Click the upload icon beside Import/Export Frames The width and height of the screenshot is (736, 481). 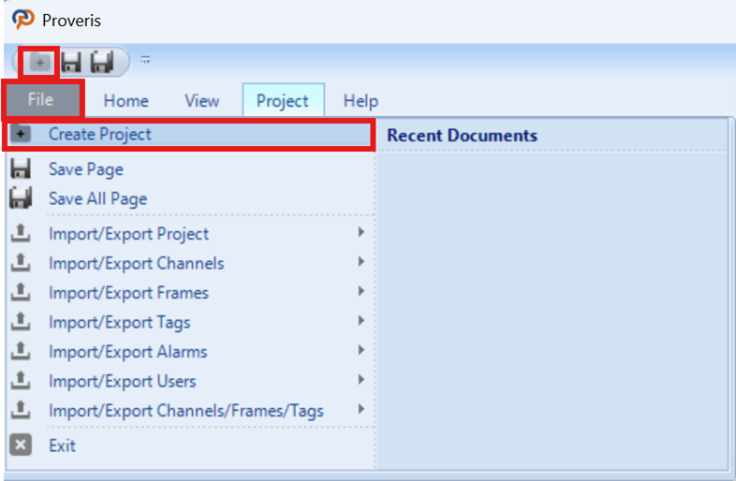21,292
